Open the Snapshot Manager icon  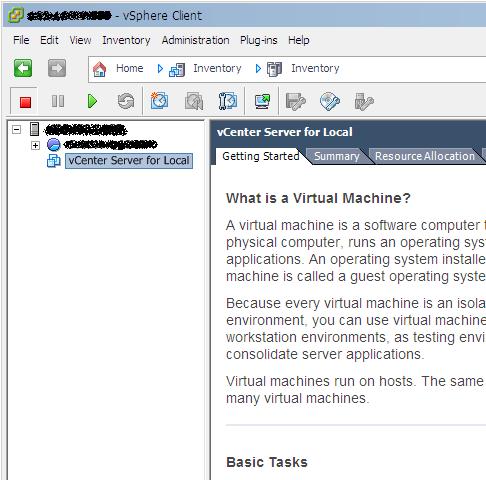pos(228,101)
